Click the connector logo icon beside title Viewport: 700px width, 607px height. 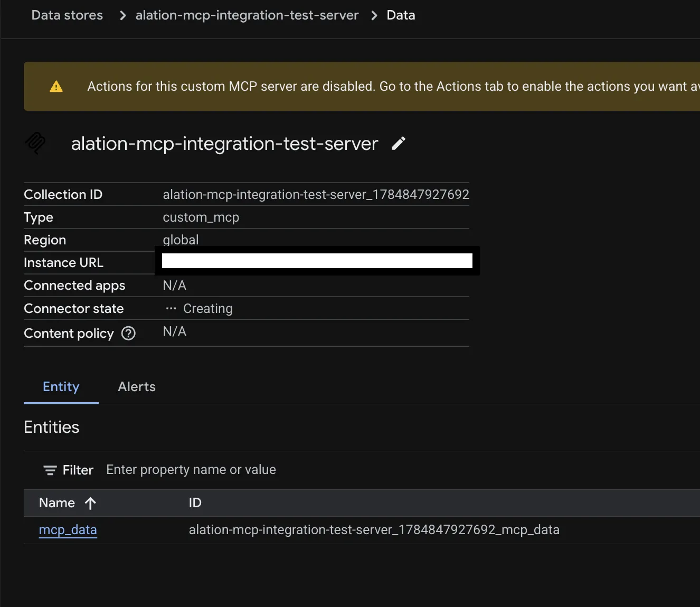coord(35,143)
